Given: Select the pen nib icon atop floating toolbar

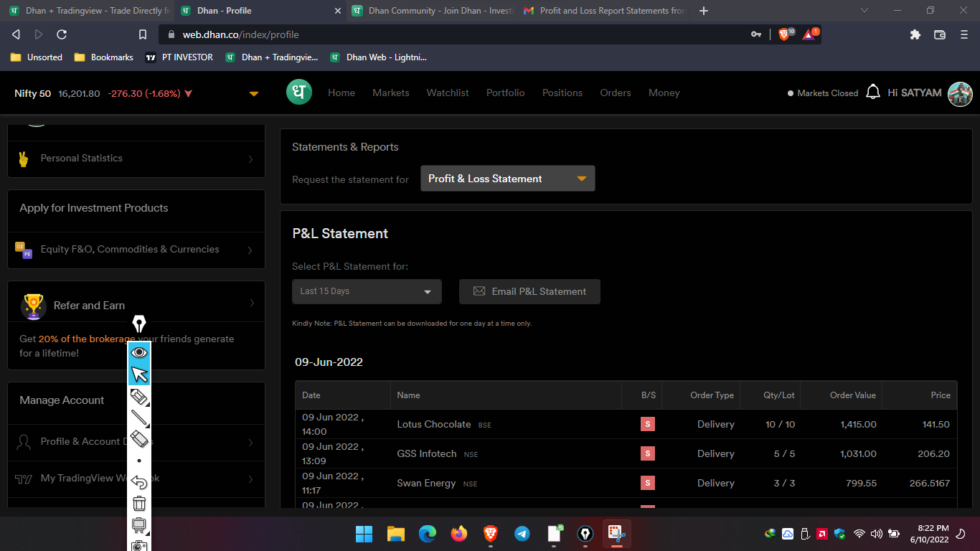Looking at the screenshot, I should [139, 324].
